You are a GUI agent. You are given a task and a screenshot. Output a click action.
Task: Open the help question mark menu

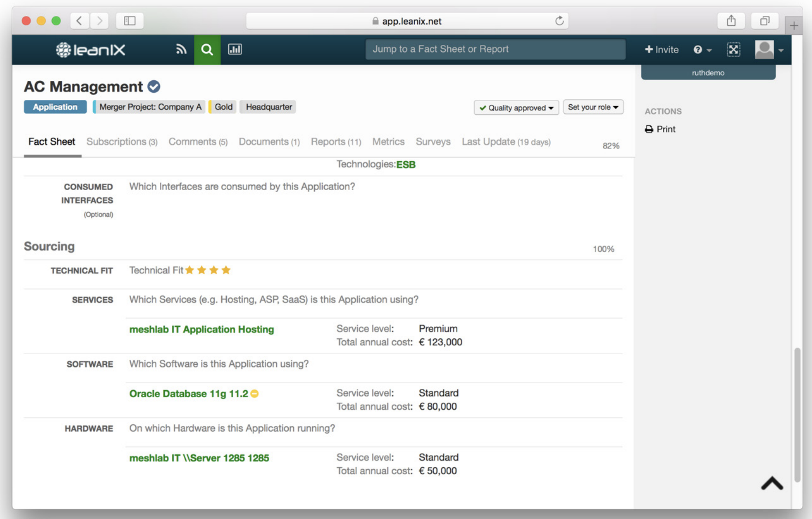point(702,49)
